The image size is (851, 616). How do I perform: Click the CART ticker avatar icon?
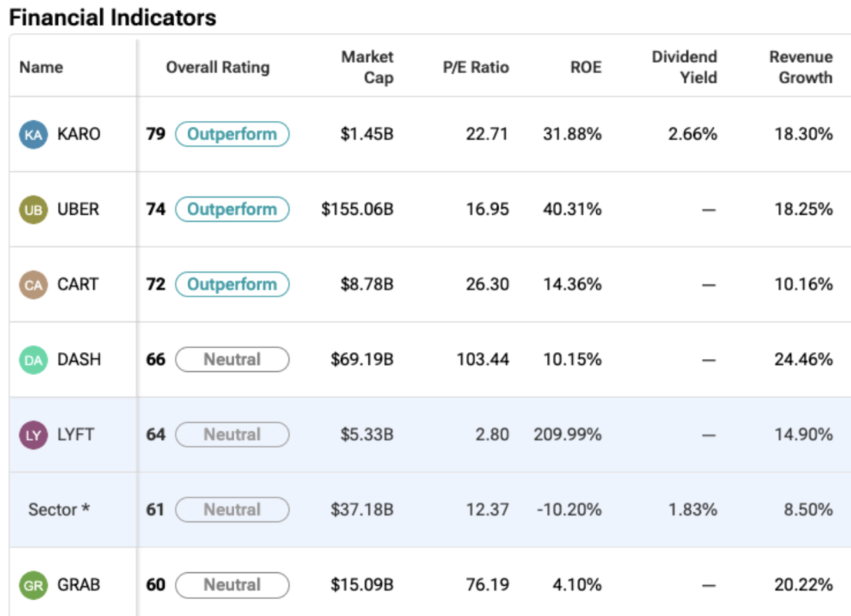pos(34,285)
